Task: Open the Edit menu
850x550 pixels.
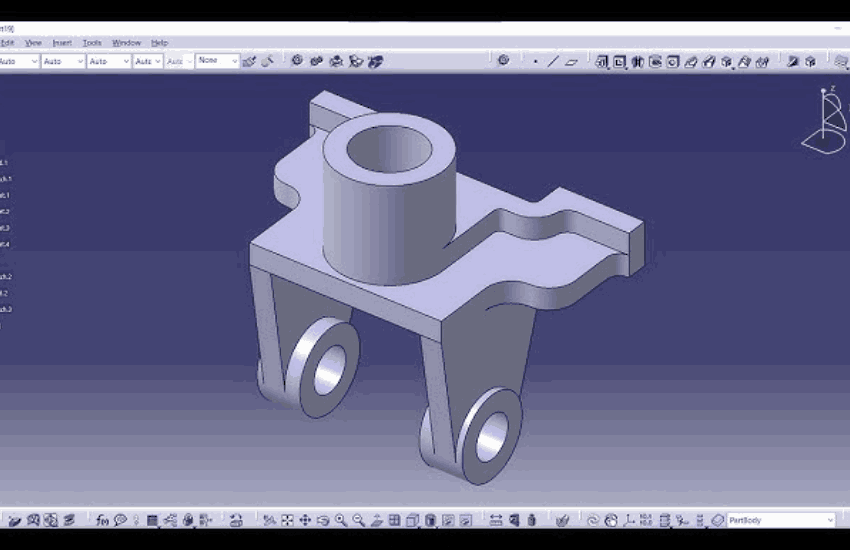Action: point(8,43)
